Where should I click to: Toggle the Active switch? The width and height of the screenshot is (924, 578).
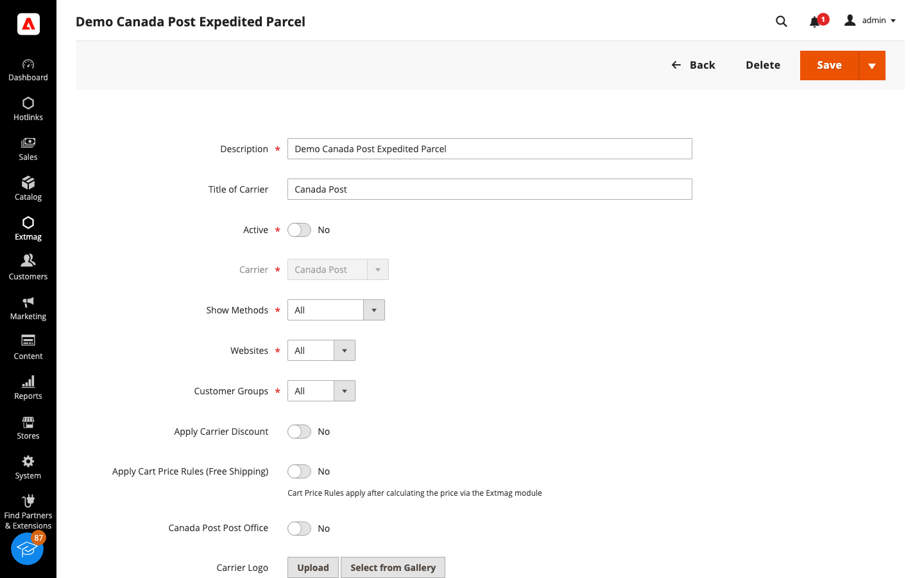coord(299,230)
